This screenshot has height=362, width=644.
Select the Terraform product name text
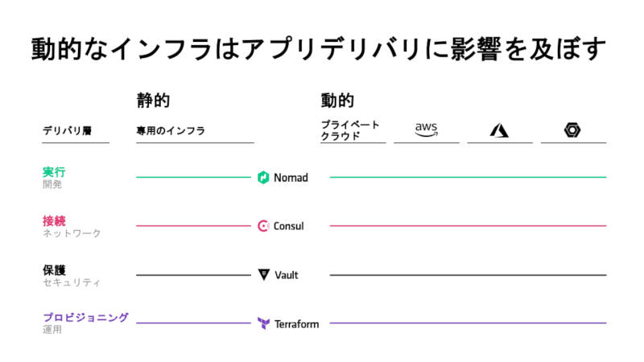point(296,324)
